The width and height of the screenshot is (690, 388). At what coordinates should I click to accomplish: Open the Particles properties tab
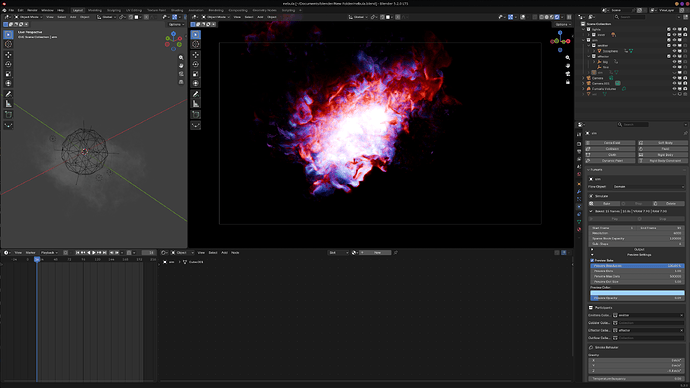tap(579, 199)
